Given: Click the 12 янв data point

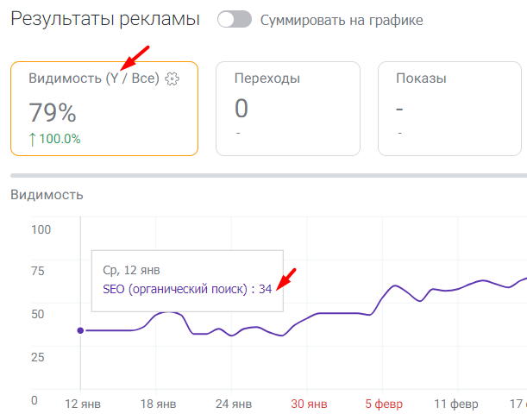Looking at the screenshot, I should (x=80, y=330).
